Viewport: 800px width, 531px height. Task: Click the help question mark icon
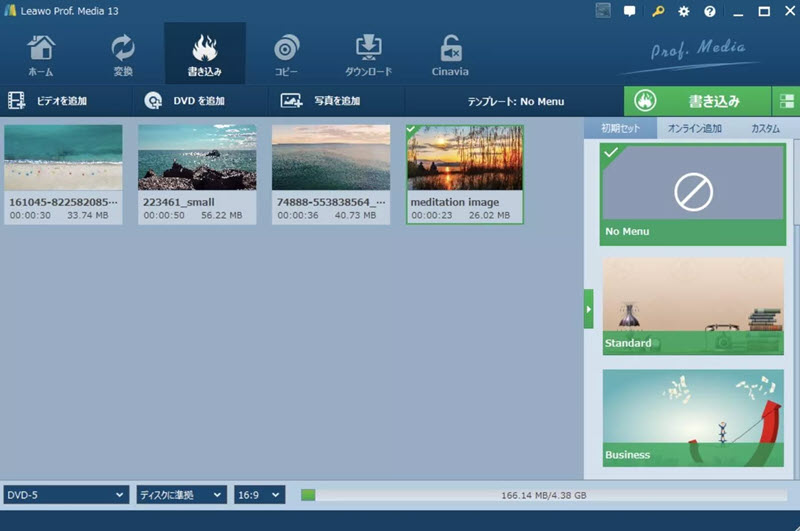[710, 12]
